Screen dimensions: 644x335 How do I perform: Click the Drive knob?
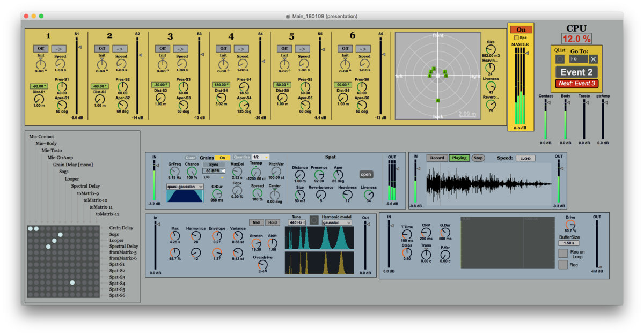[570, 225]
